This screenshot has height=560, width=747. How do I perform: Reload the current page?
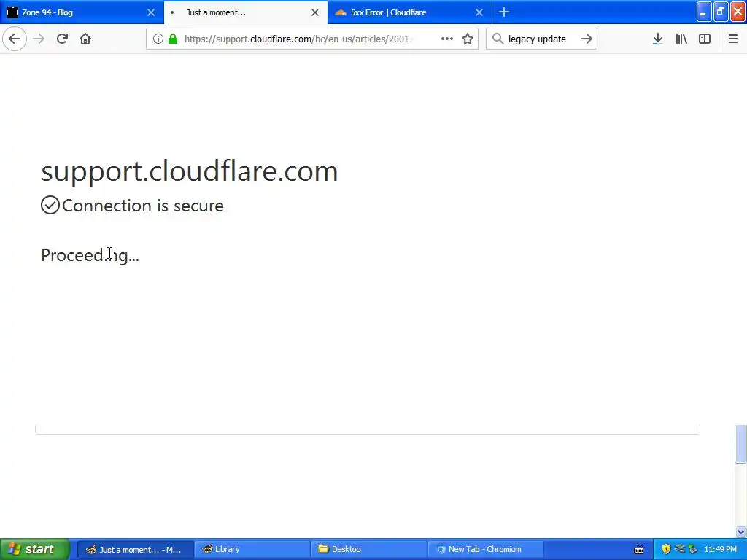(62, 39)
